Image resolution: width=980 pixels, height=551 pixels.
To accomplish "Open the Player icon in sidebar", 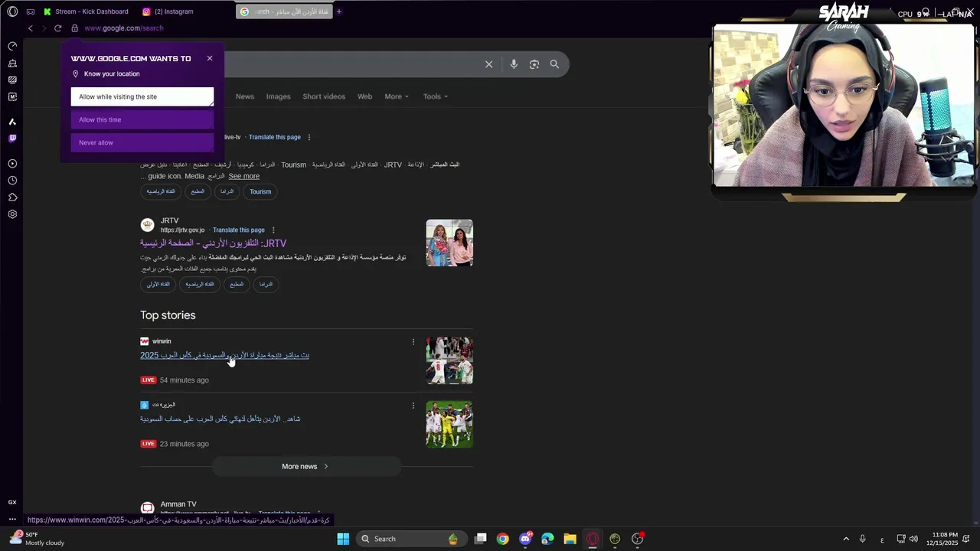I will pos(12,164).
